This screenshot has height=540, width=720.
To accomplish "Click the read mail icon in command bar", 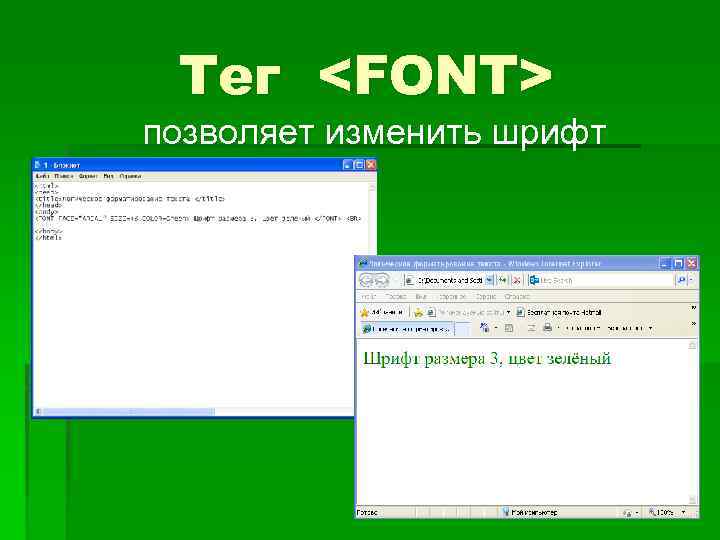I will point(532,328).
